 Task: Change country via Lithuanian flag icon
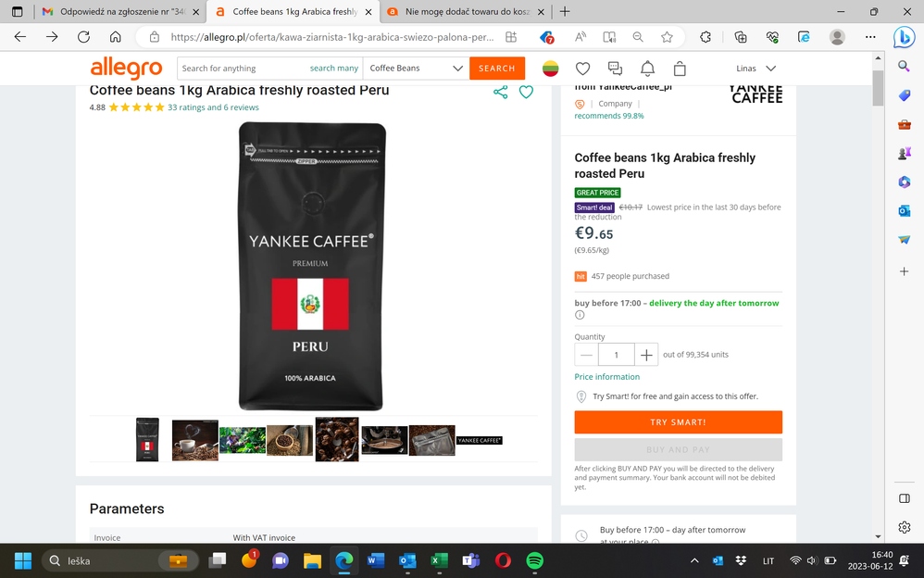[x=550, y=69]
